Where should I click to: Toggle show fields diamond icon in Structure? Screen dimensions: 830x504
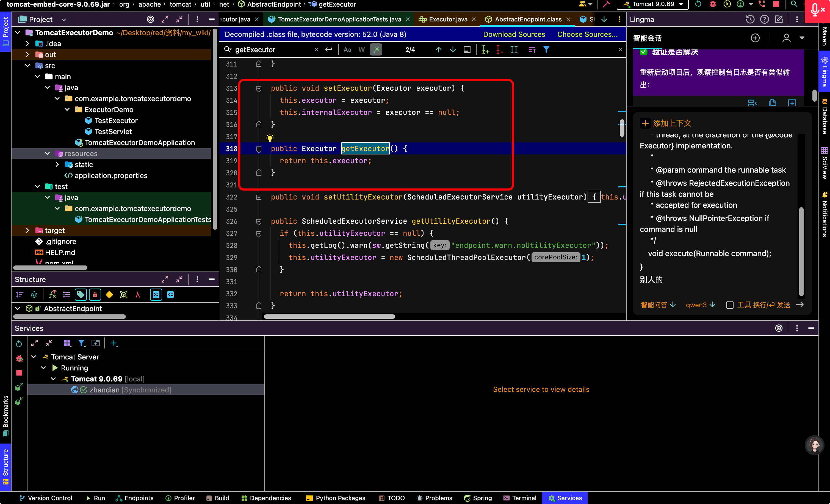pos(109,295)
